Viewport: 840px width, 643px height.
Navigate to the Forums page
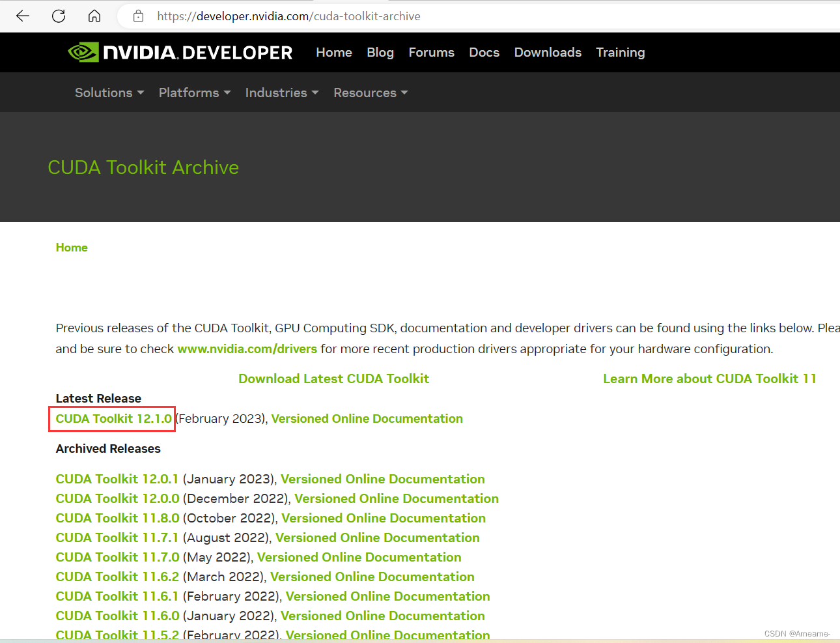(431, 52)
